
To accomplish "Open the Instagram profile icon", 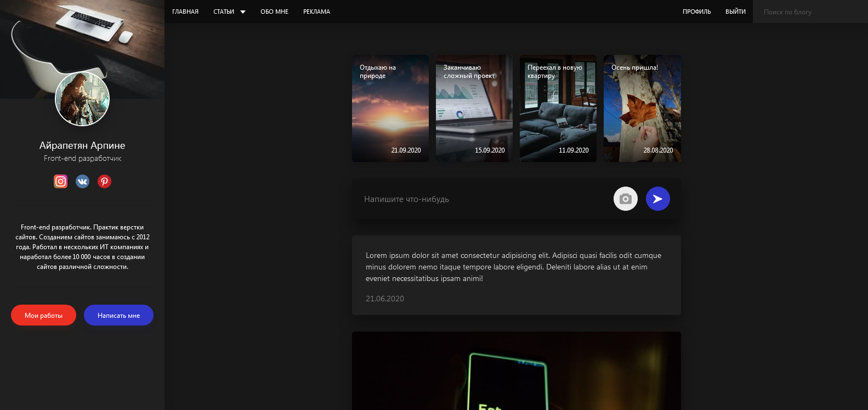I will 60,181.
